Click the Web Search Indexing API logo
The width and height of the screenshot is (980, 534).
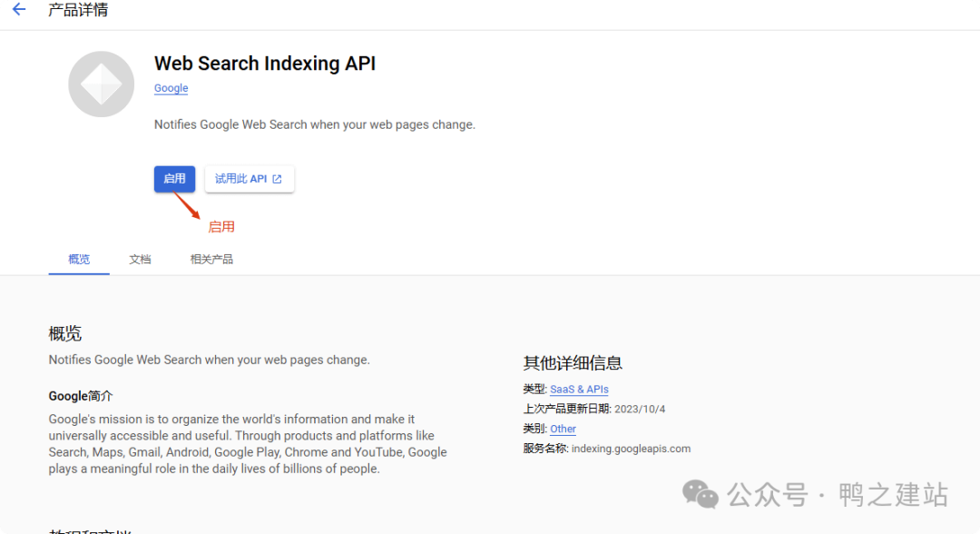(x=101, y=84)
